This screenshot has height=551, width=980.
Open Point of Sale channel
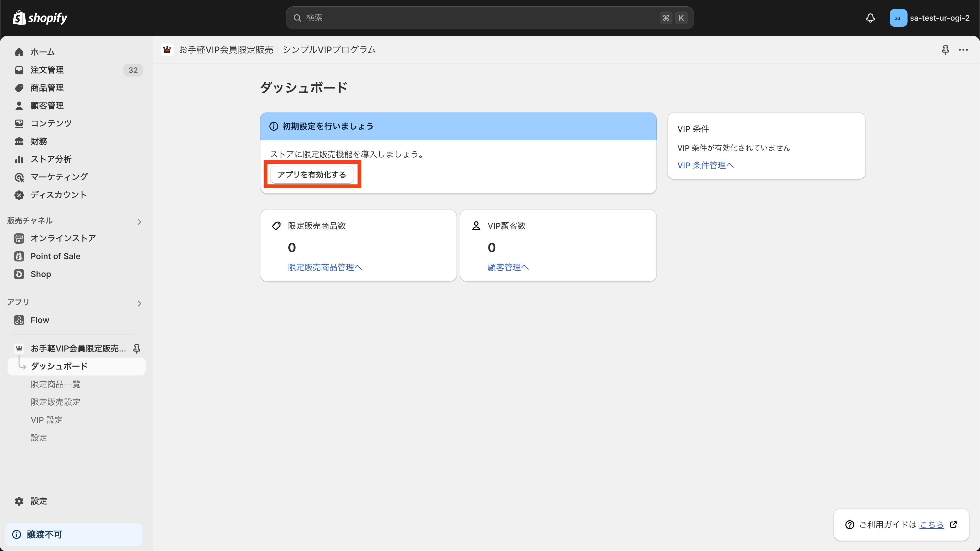[x=55, y=256]
